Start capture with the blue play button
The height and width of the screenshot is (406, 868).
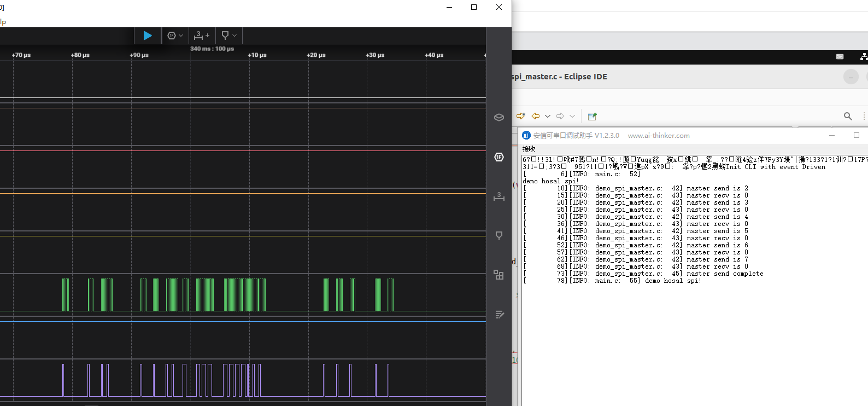tap(148, 36)
